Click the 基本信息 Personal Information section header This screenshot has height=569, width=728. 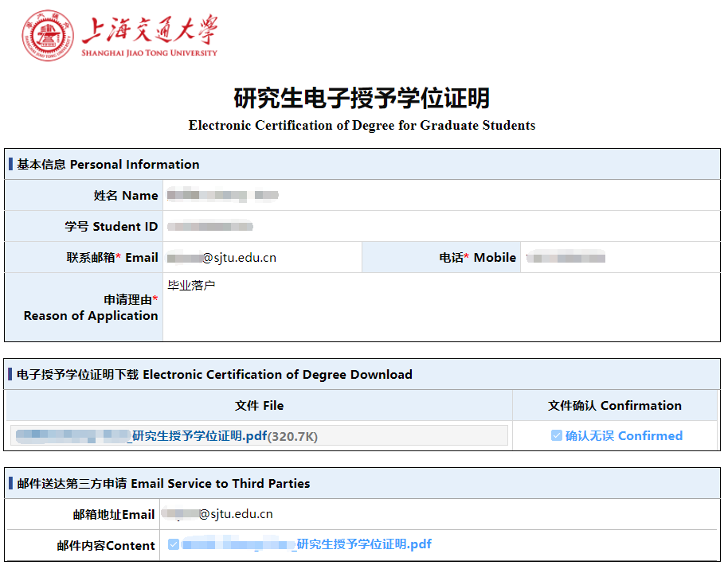[x=362, y=164]
